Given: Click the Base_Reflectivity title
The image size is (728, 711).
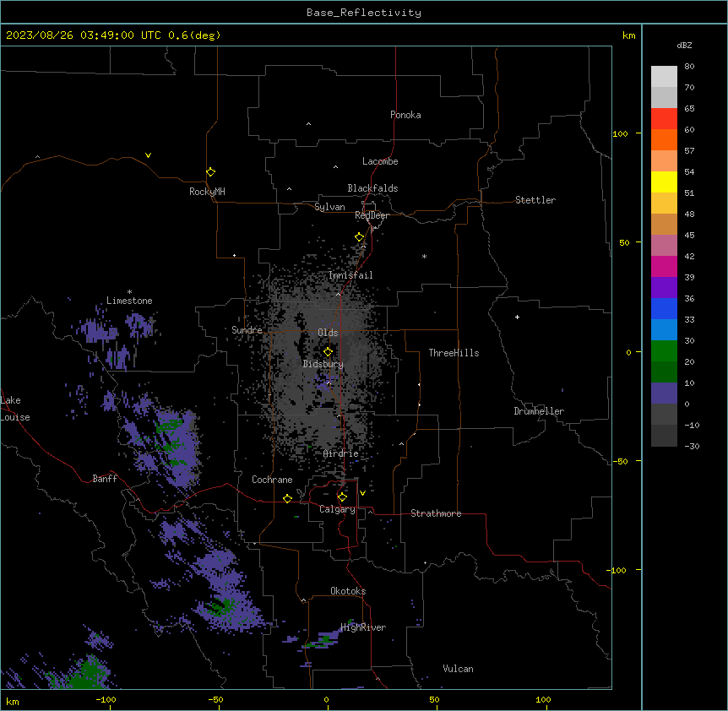Looking at the screenshot, I should (x=364, y=13).
